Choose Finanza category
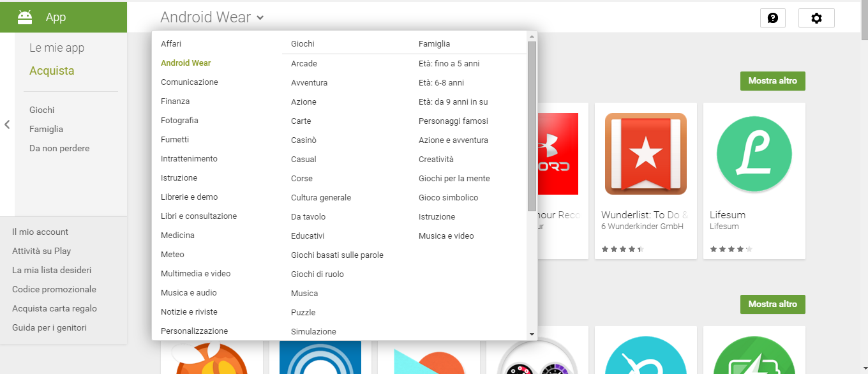Screen dimensions: 868x374 (x=175, y=101)
